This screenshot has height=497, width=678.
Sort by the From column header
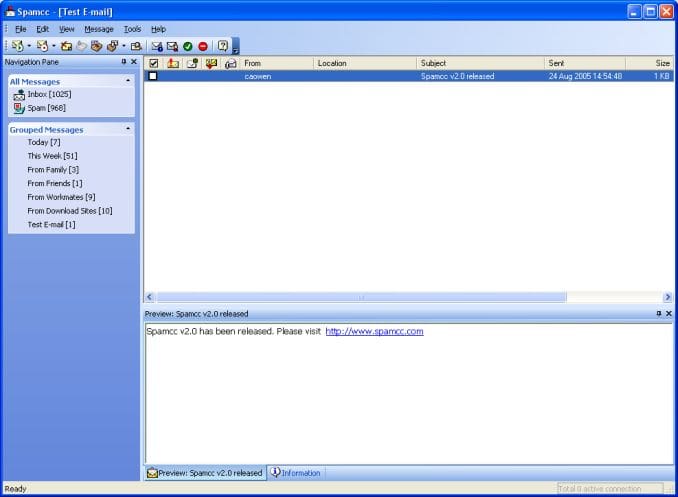click(x=277, y=64)
